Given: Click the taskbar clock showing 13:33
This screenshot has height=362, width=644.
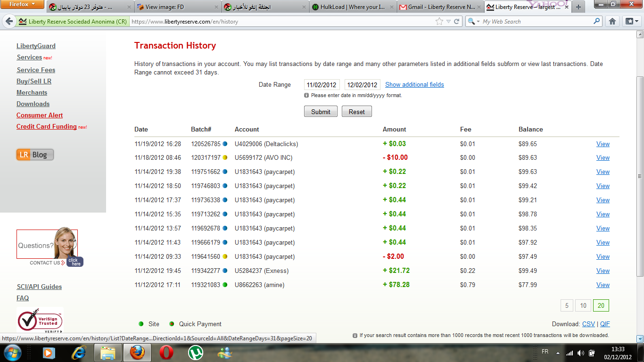Looking at the screenshot, I should pyautogui.click(x=618, y=353).
